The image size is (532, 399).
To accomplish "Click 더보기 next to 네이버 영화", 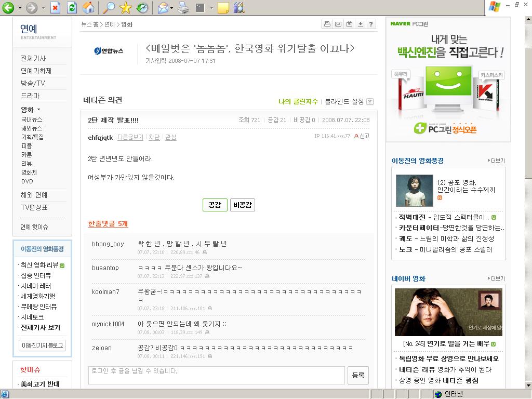I will coord(496,278).
